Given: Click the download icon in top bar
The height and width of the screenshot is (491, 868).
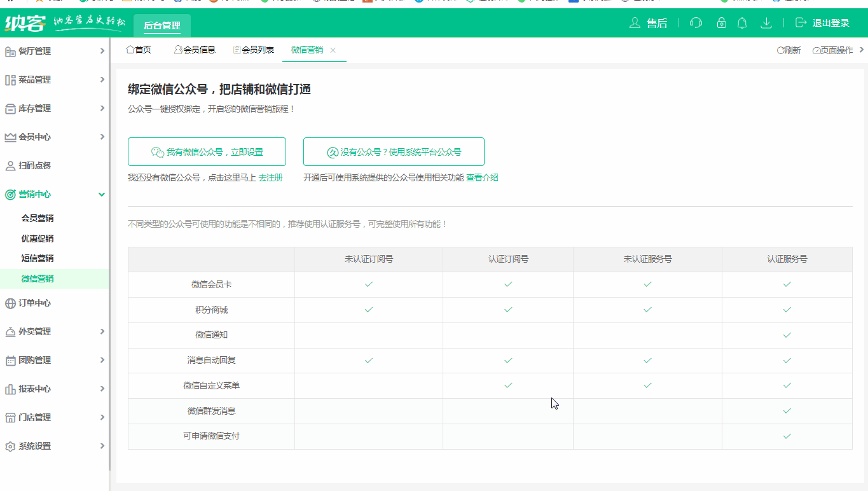Looking at the screenshot, I should [x=766, y=23].
